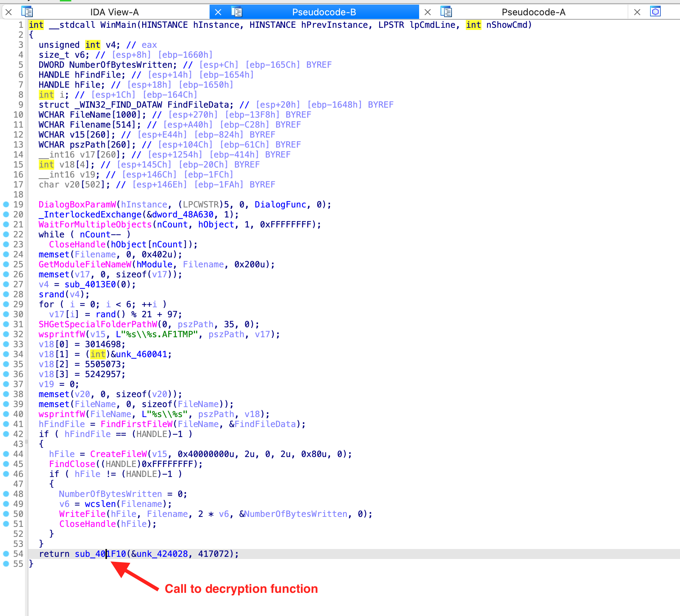
Task: Click the unk_424028 reference in return statement
Action: [162, 554]
